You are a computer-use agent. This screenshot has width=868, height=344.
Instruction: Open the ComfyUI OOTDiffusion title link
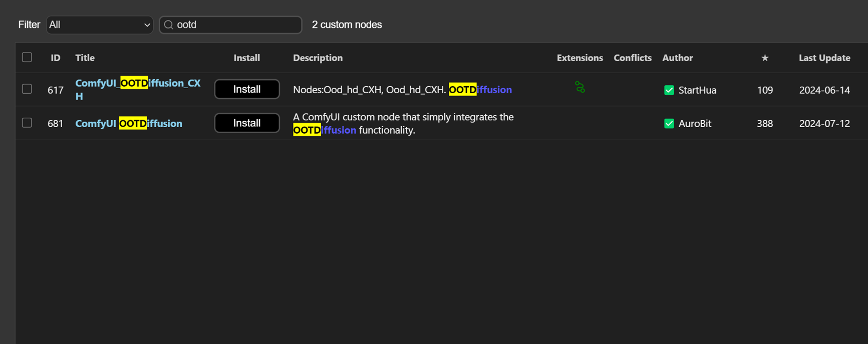tap(129, 123)
